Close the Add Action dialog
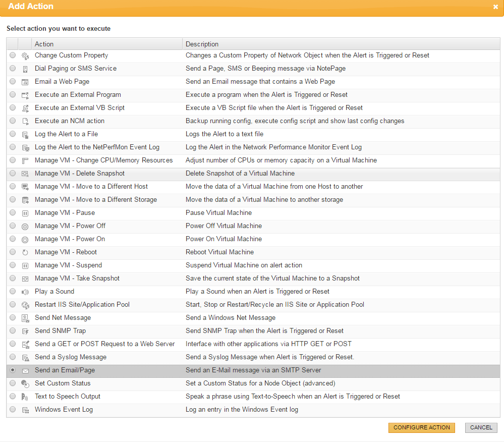 point(495,7)
